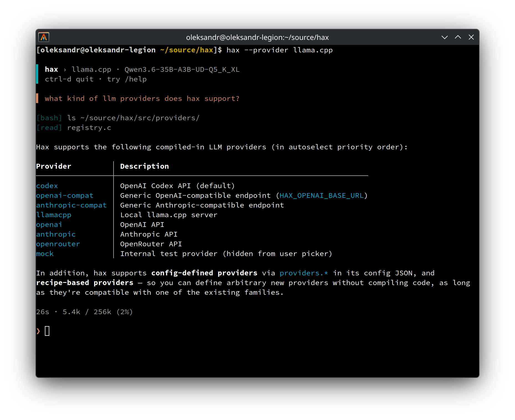
Task: Click the model name Qwen3.6-35B-A3B-UD-Q5_K_XL
Action: (182, 70)
